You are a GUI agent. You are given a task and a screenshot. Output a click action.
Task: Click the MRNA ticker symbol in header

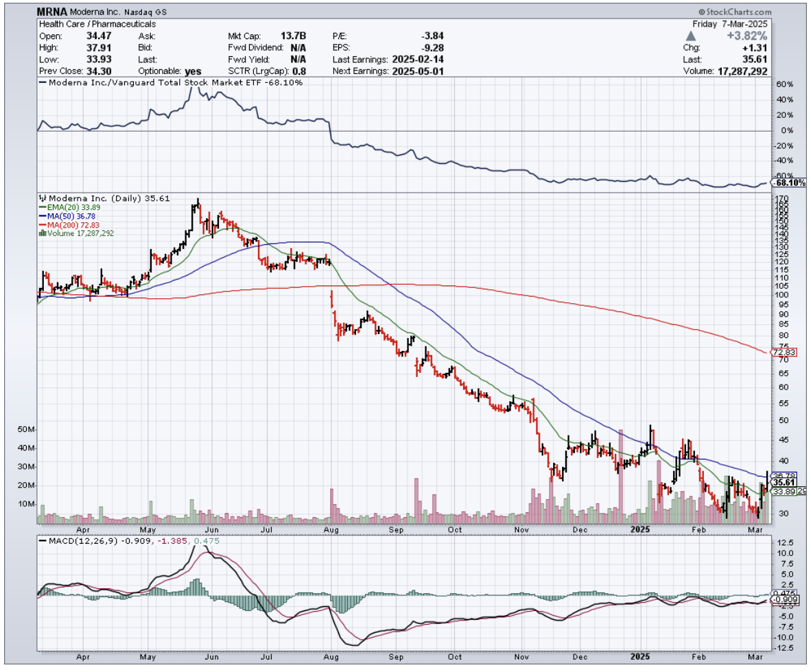coord(53,12)
